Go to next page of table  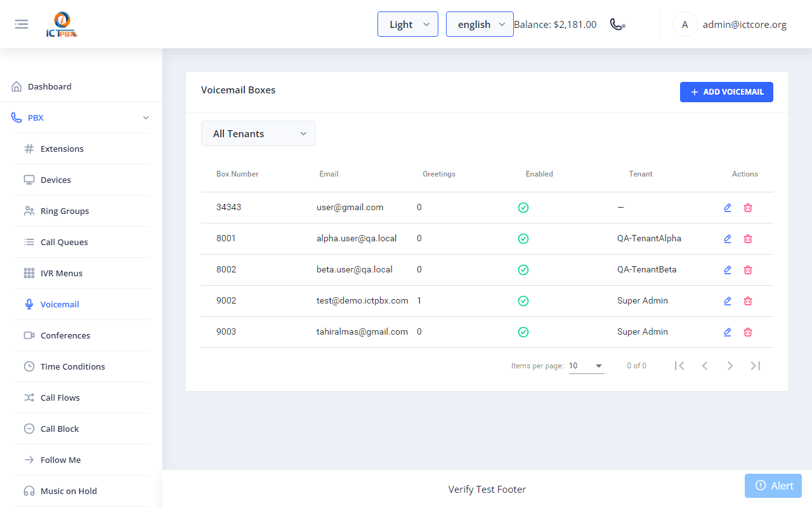pos(730,366)
